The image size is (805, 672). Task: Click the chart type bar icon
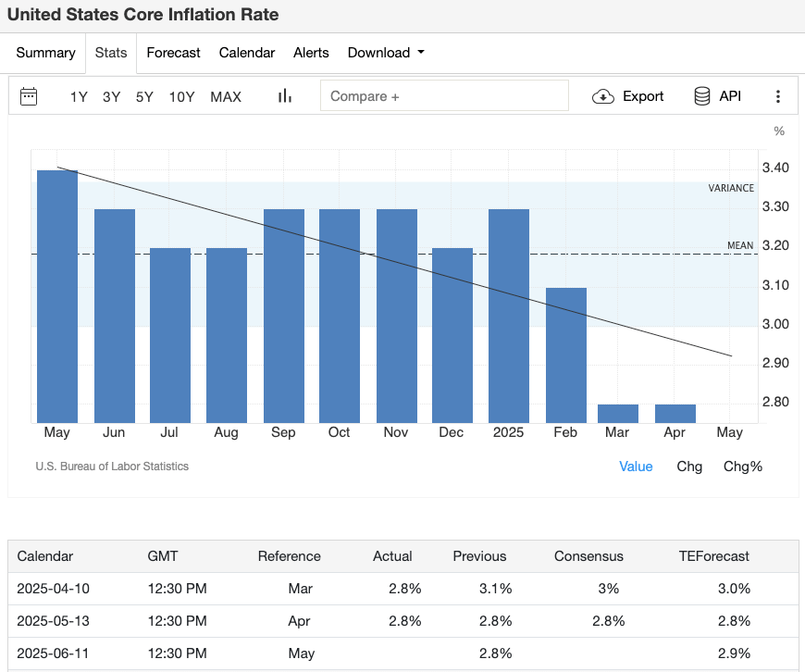pyautogui.click(x=284, y=95)
